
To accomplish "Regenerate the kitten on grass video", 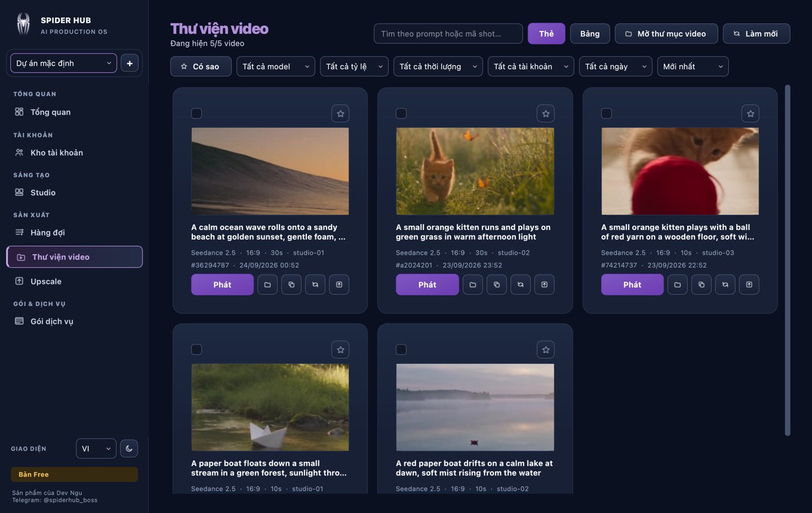I will click(521, 285).
